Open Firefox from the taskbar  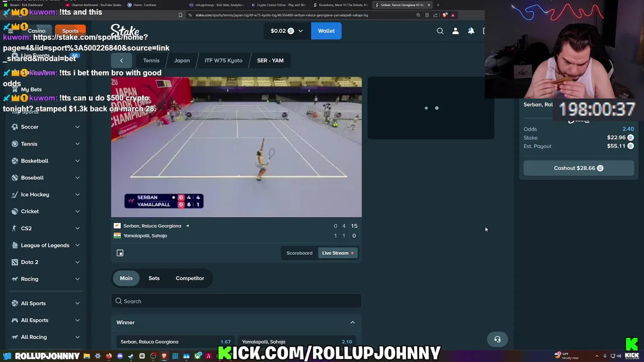point(109,356)
